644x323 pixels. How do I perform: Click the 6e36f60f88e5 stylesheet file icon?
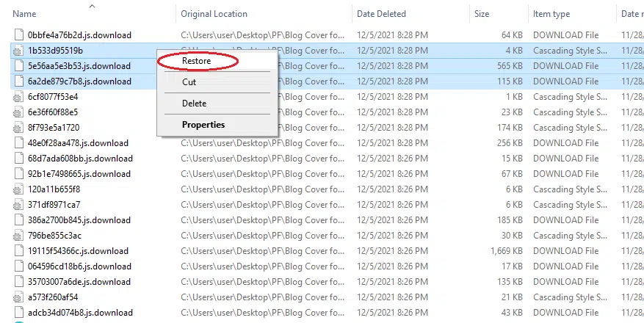point(19,112)
